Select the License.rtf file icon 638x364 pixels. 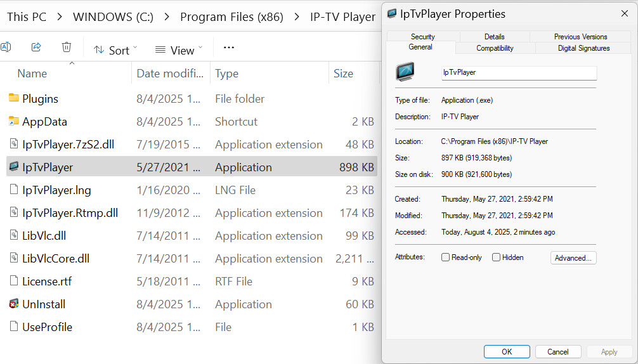pyautogui.click(x=14, y=280)
